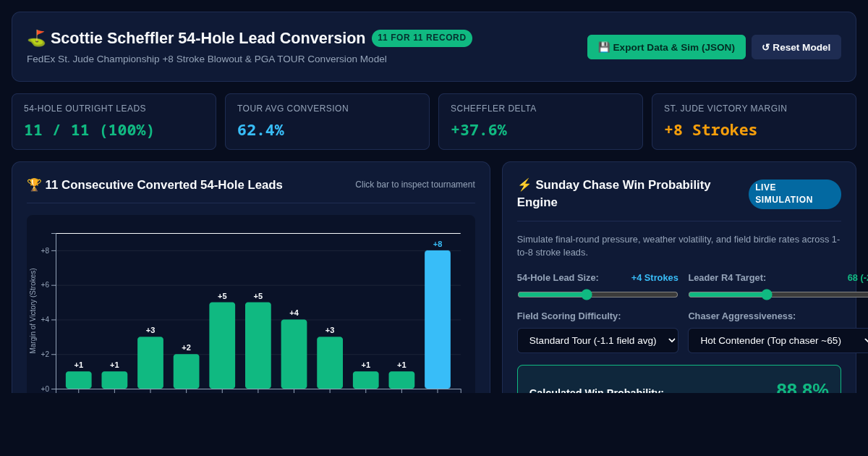Click the Margin of Victory (Strokes) axis label

(x=33, y=311)
